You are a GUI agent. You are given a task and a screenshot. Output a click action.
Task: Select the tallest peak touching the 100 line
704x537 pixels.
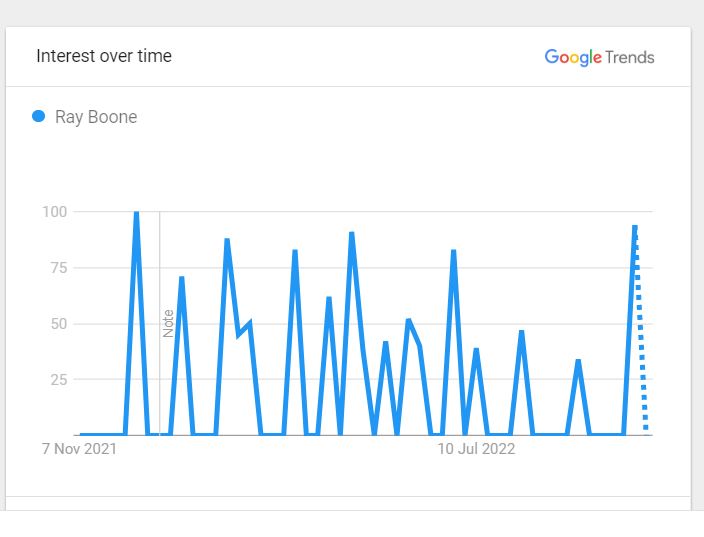tap(136, 213)
